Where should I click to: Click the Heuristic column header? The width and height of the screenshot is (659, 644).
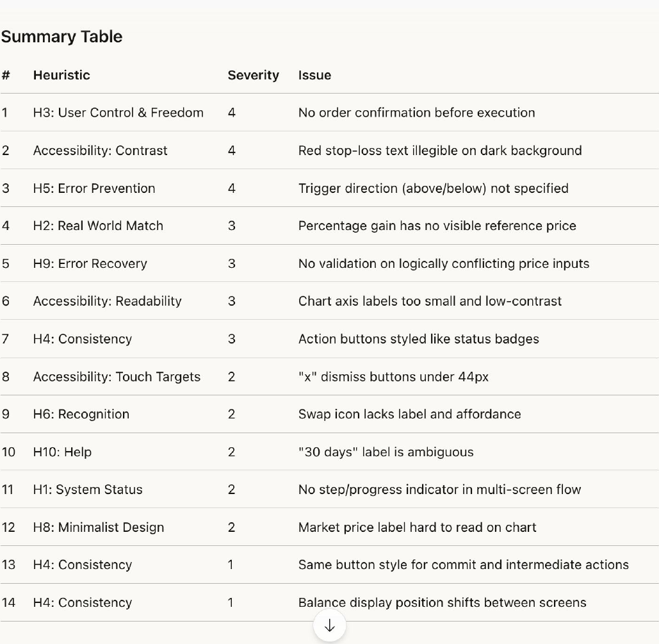pyautogui.click(x=61, y=76)
